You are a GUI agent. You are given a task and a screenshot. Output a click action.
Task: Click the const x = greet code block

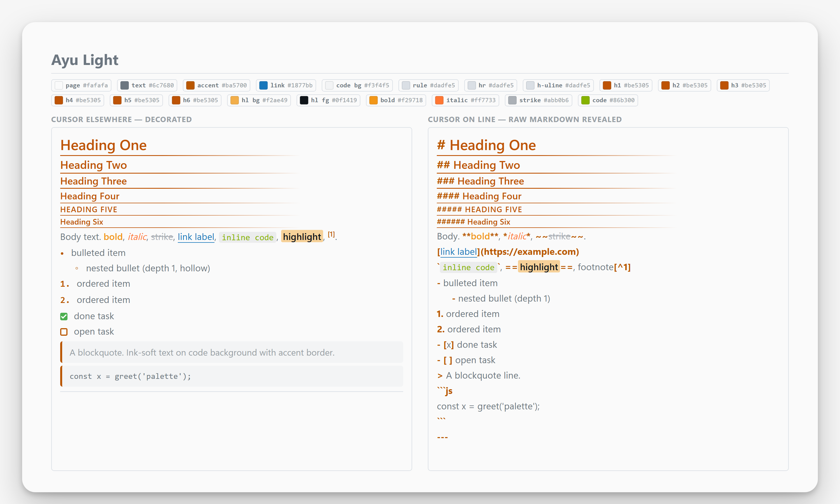click(x=232, y=376)
